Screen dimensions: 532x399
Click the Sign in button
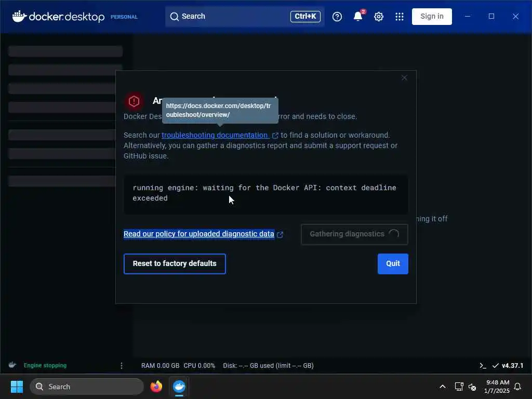pyautogui.click(x=432, y=16)
